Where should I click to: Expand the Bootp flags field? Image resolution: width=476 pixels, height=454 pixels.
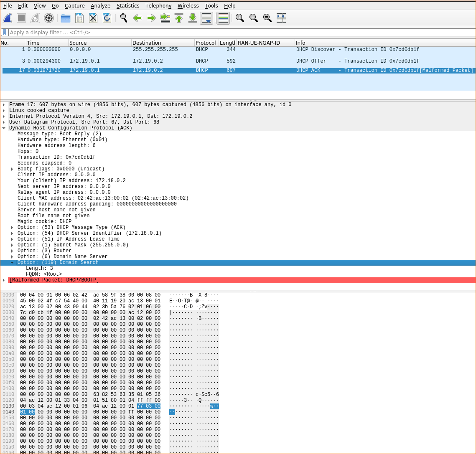pos(12,169)
